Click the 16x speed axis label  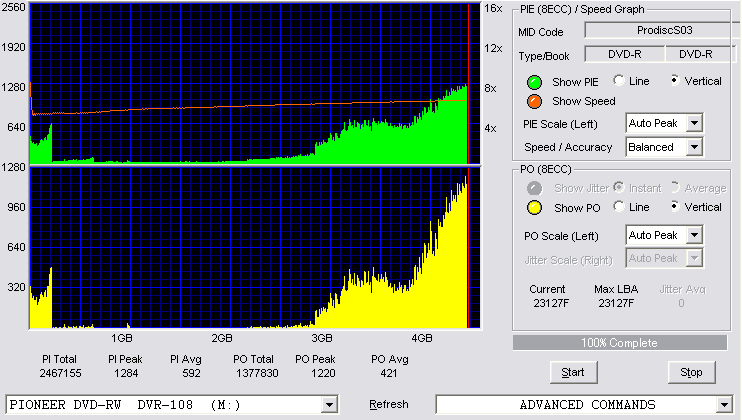click(493, 9)
